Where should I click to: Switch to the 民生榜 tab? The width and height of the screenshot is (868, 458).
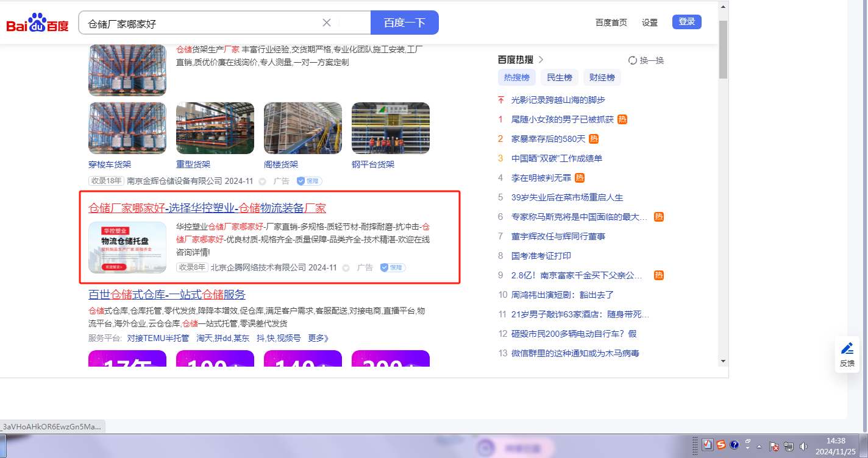tap(559, 77)
